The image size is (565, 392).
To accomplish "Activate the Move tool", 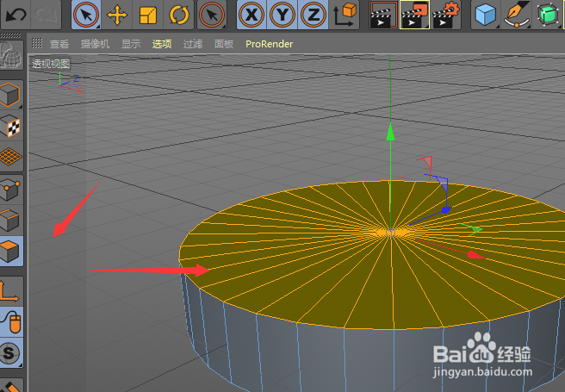I will [x=117, y=16].
